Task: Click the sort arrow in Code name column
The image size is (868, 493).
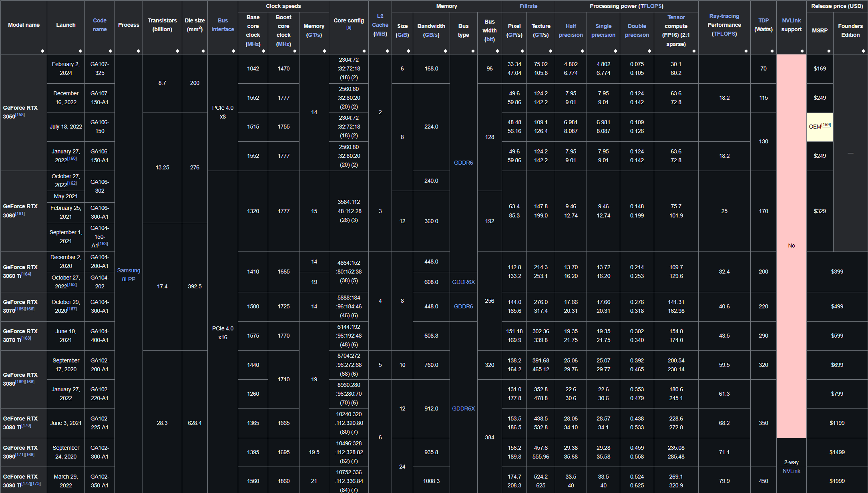Action: click(110, 51)
